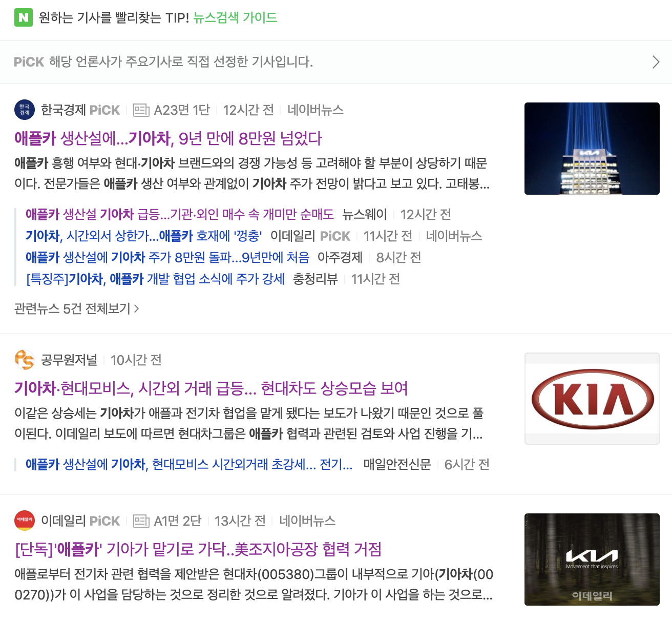This screenshot has width=672, height=621.
Task: Open related article 애플카 생산설에 기아차, 현대모비스 시간외거래 초강세
Action: tap(189, 464)
